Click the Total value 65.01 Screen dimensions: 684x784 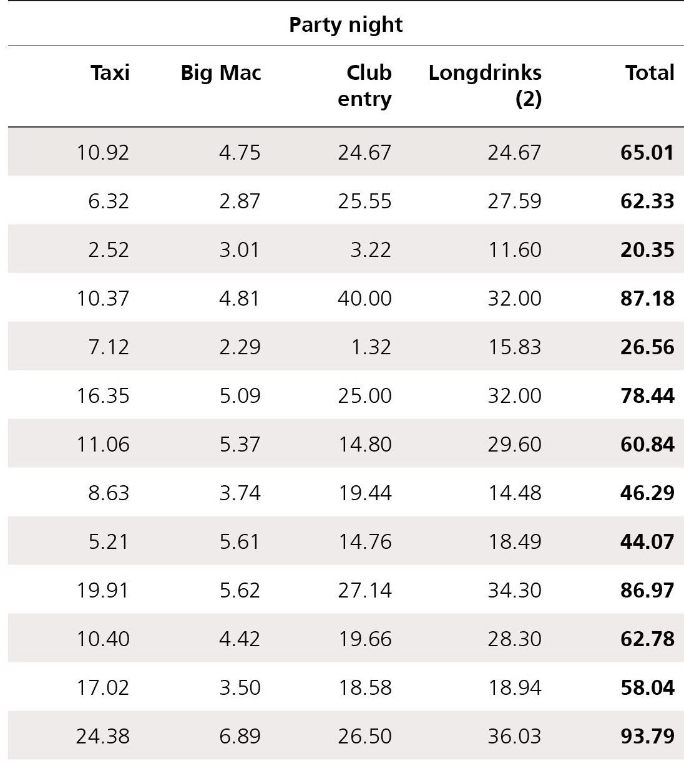[647, 153]
